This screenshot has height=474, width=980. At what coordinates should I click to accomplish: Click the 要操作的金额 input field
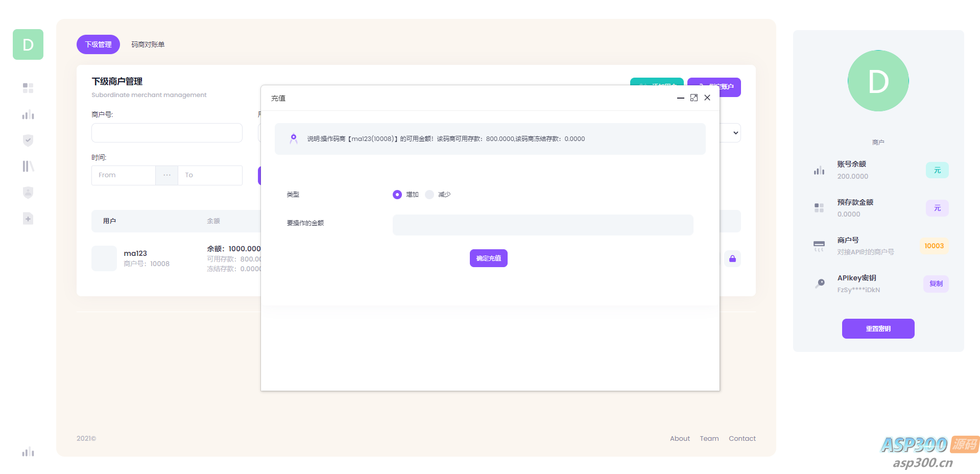(x=542, y=225)
